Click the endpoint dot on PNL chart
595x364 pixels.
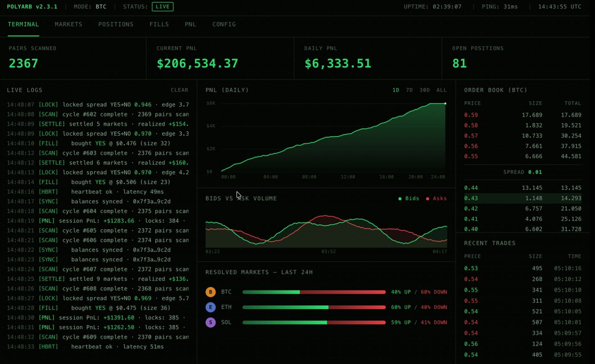coord(445,104)
